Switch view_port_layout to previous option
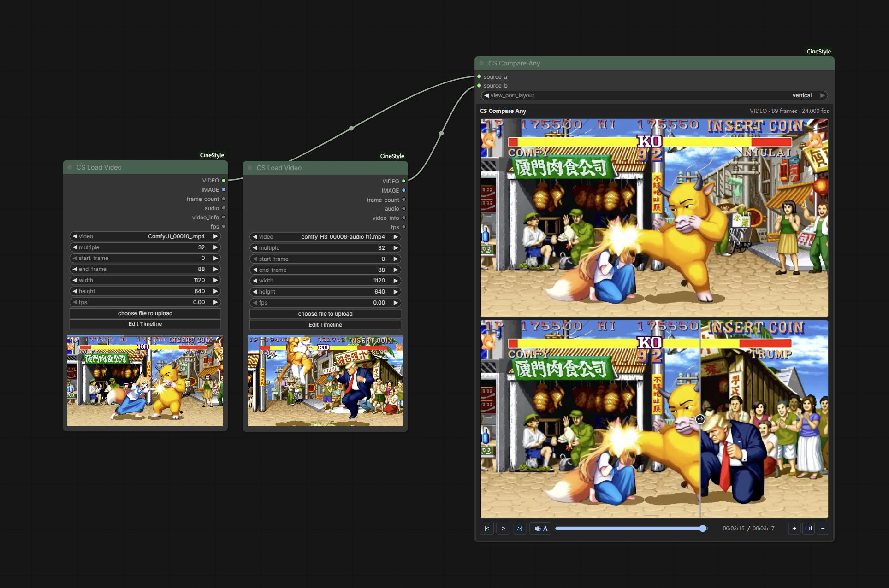Viewport: 889px width, 588px height. [x=486, y=95]
